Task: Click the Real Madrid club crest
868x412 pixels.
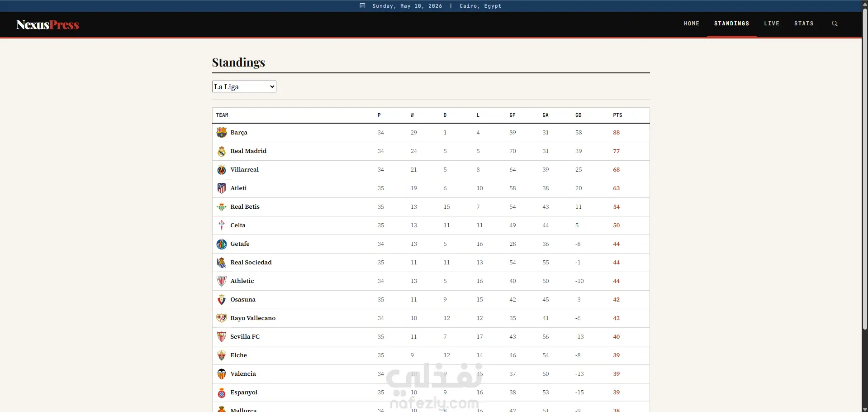Action: pos(222,151)
